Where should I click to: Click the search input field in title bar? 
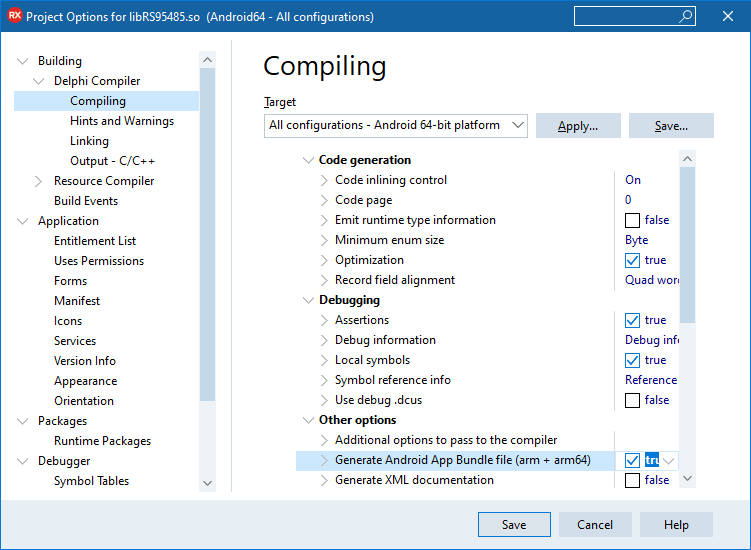click(x=626, y=16)
